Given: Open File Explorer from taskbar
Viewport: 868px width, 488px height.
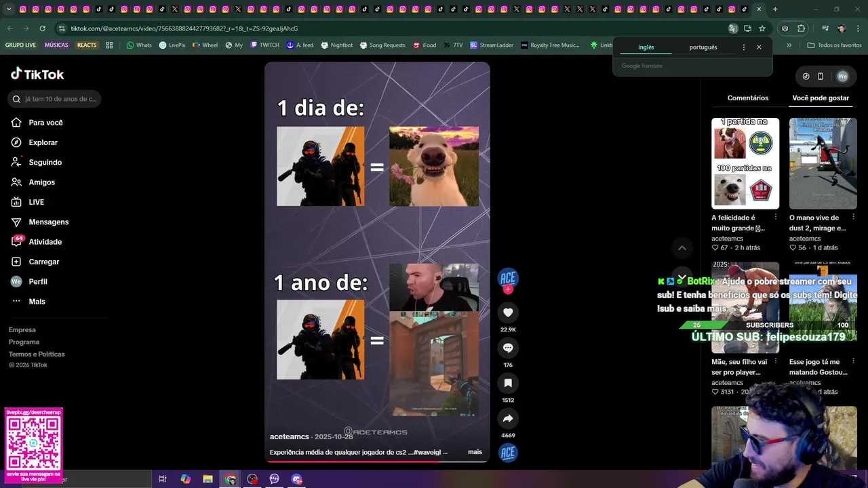Looking at the screenshot, I should pos(208,479).
